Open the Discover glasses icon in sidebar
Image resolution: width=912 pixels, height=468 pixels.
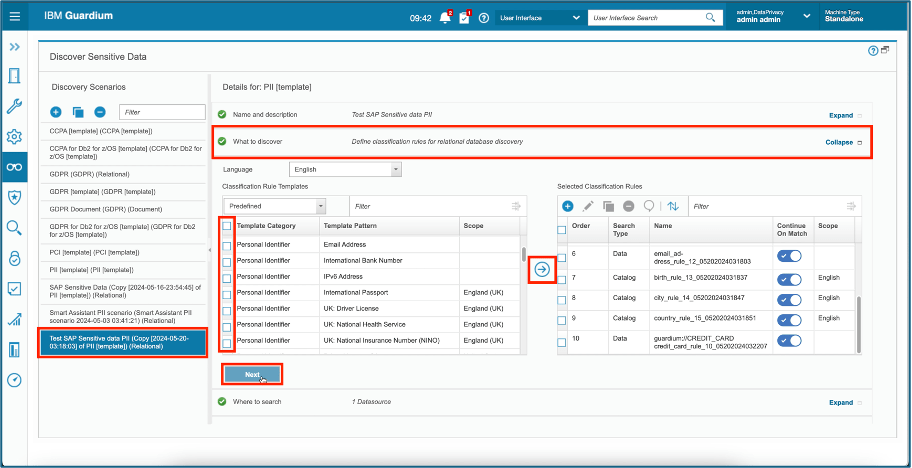tap(15, 167)
